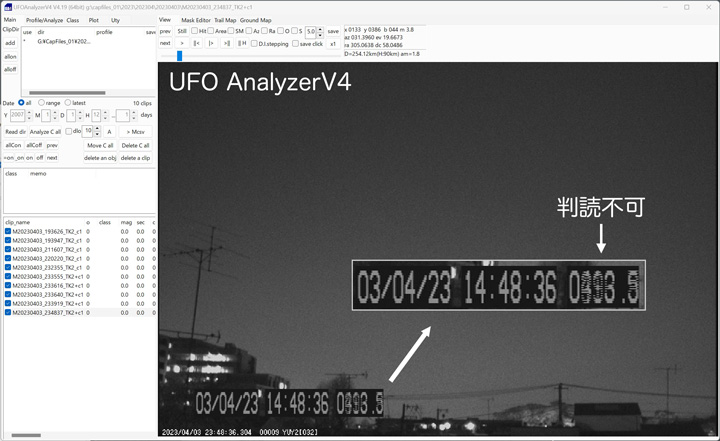Decrease the 5.0 value with down arrow
This screenshot has width=720, height=441.
[x=320, y=34]
